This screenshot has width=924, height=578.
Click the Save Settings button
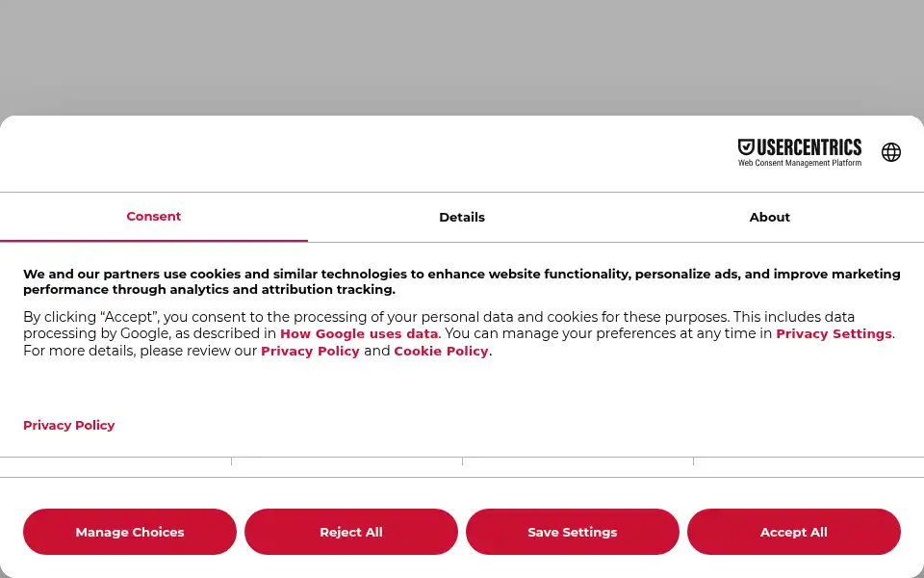(572, 532)
